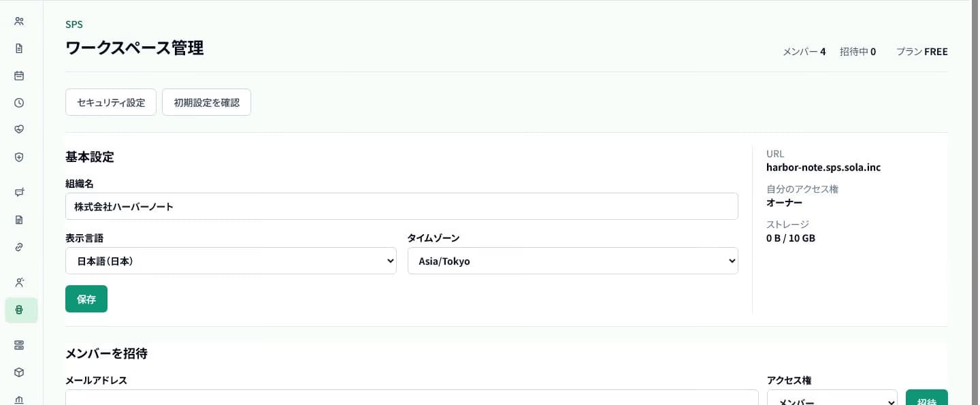Click the highlighted green workspace sidebar icon

click(21, 310)
